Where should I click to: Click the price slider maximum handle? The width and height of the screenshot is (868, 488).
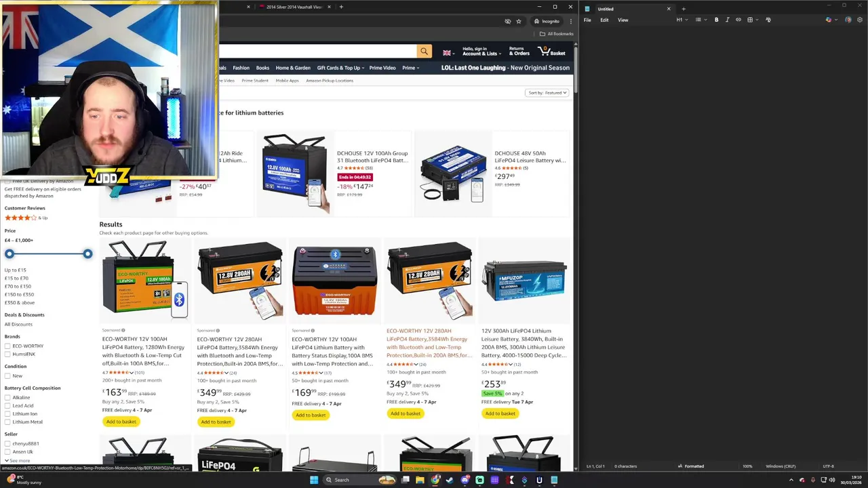(87, 253)
